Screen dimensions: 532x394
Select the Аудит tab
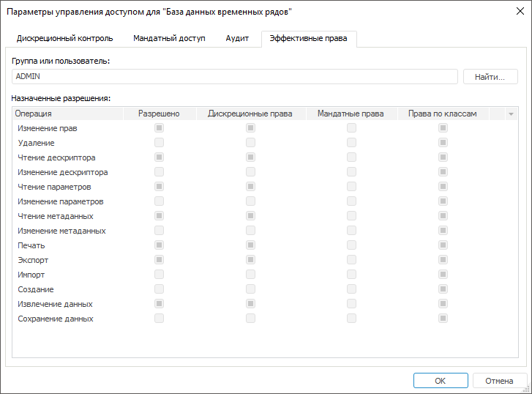[237, 37]
